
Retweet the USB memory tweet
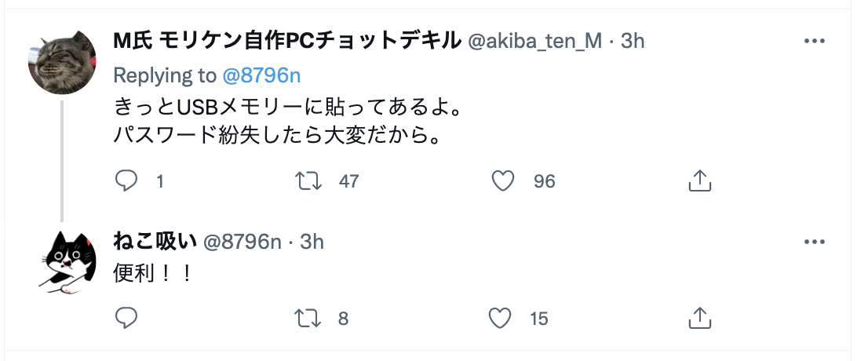306,181
